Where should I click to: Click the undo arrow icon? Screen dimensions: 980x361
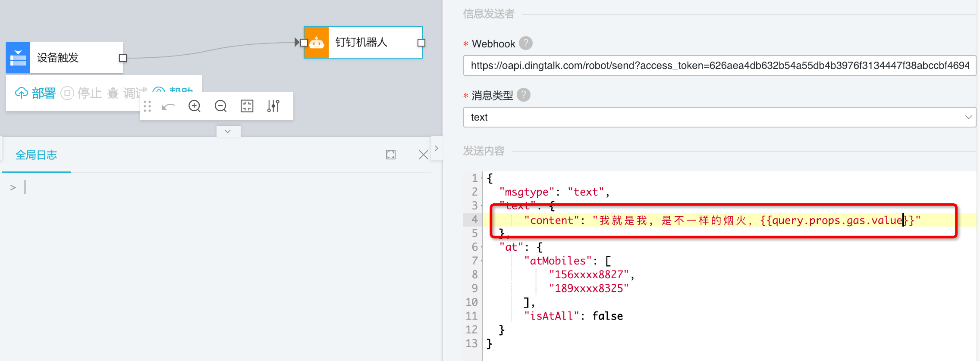[168, 106]
